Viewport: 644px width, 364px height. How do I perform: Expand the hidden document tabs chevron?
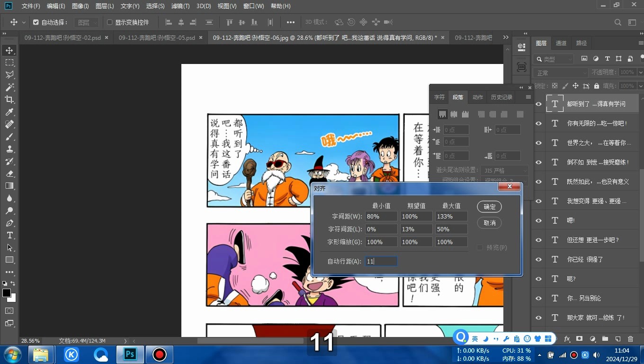(506, 37)
